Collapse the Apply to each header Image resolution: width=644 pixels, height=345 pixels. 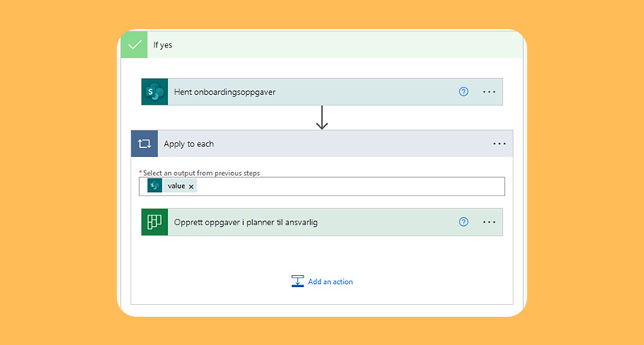click(322, 144)
